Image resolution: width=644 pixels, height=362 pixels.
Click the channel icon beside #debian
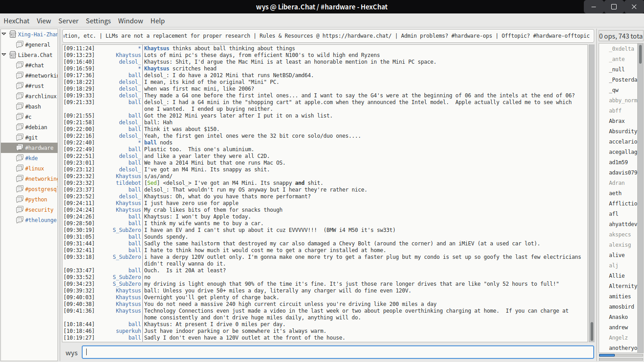click(19, 127)
